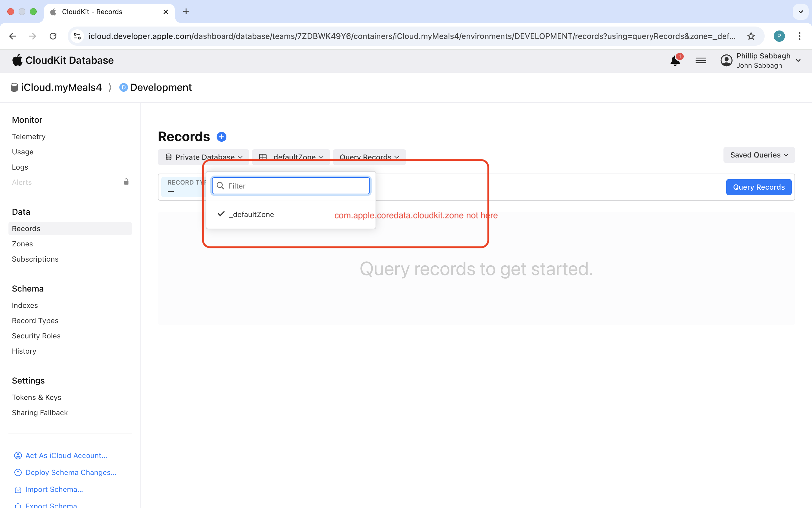Click the search magnifier in Filter box
Viewport: 812px width, 508px height.
pyautogui.click(x=220, y=186)
